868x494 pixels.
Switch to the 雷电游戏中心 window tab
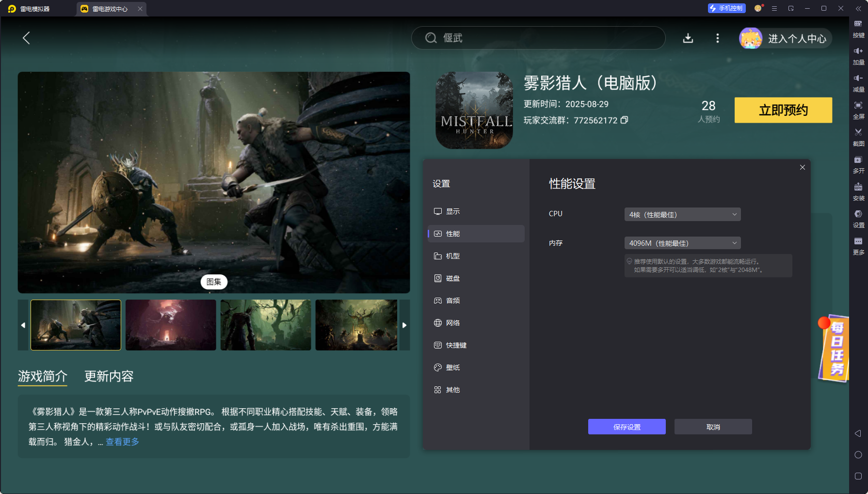click(111, 9)
